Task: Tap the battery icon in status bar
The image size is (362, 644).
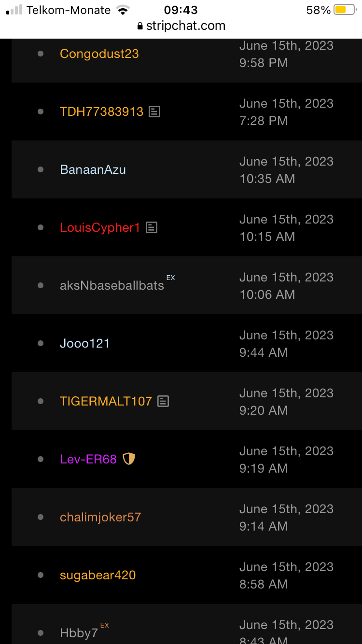Action: click(345, 10)
